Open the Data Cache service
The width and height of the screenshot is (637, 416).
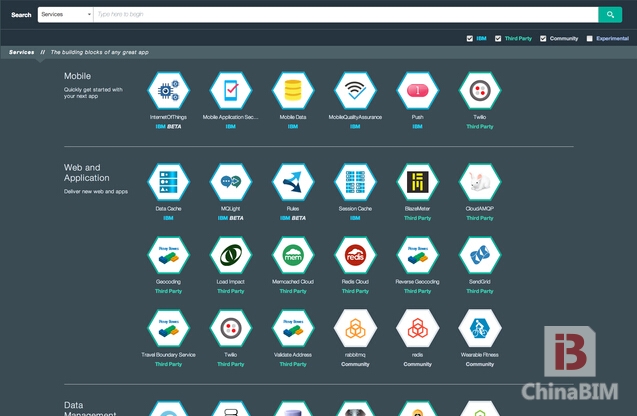(168, 182)
